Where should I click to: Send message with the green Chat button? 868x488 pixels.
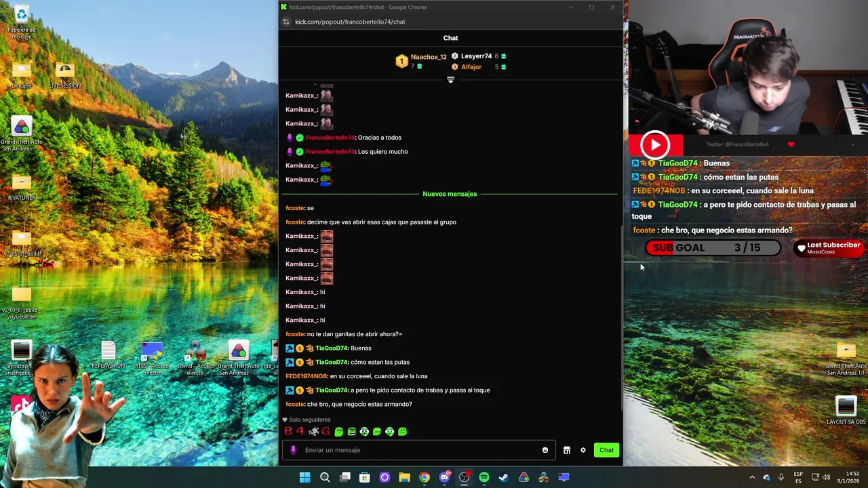(606, 450)
